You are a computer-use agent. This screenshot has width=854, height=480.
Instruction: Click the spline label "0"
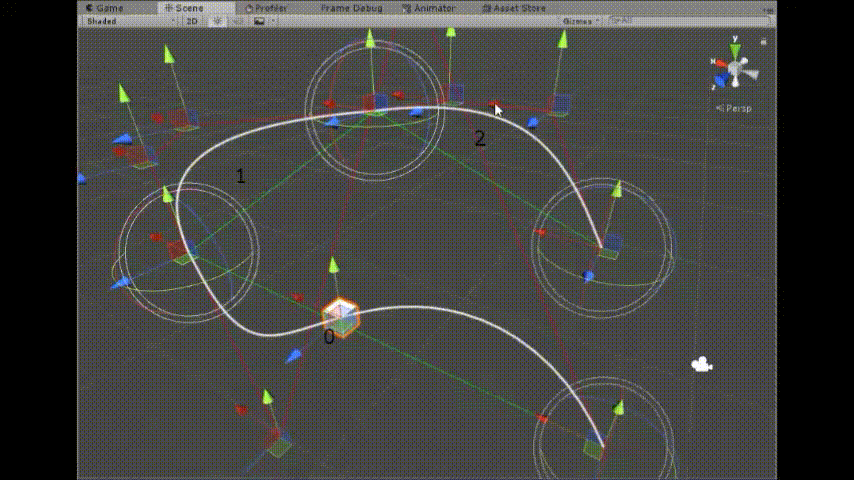coord(328,337)
